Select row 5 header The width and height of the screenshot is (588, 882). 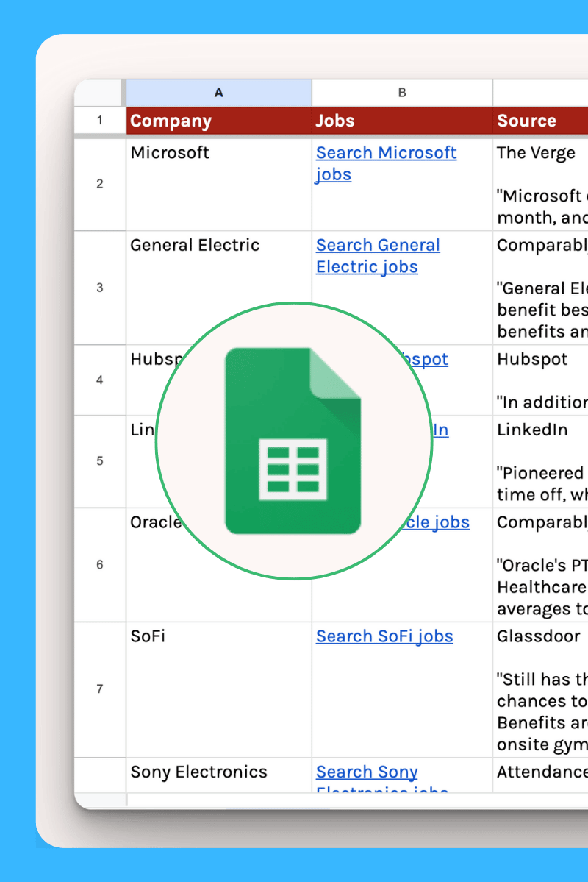click(x=99, y=461)
